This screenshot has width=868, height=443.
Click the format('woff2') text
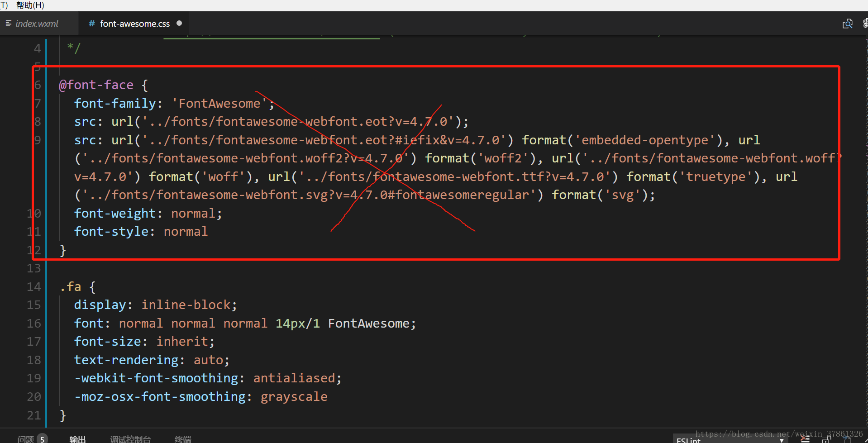(x=480, y=158)
